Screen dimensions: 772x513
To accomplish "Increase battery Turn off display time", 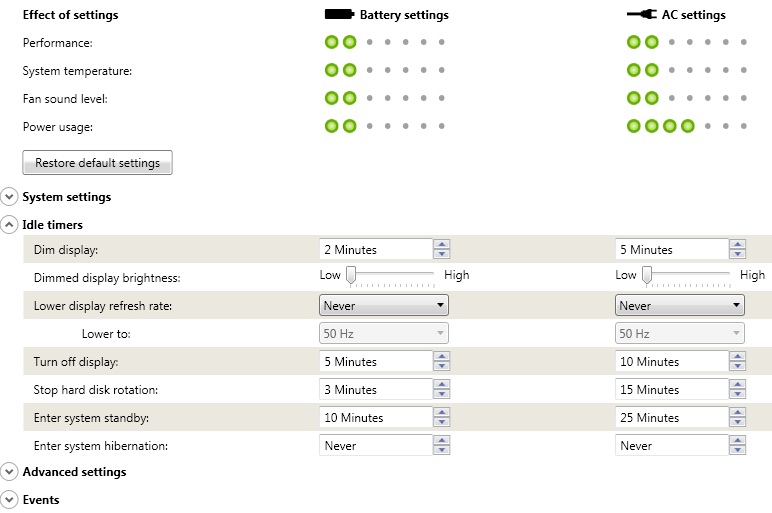I will pyautogui.click(x=442, y=357).
